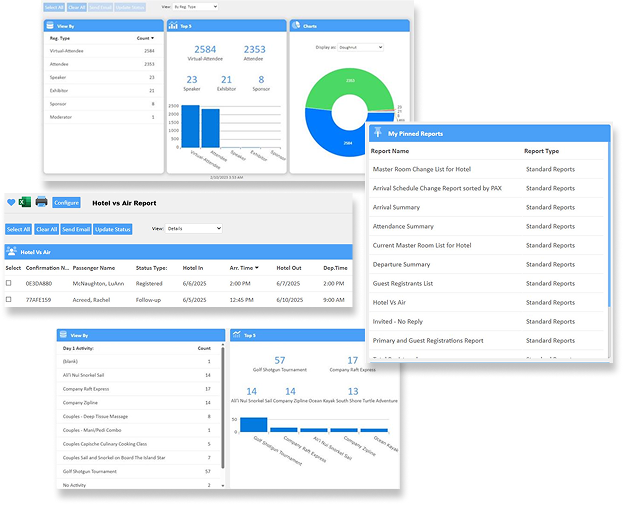Click the bar chart icon beside Top 5
The width and height of the screenshot is (624, 505).
(x=172, y=25)
